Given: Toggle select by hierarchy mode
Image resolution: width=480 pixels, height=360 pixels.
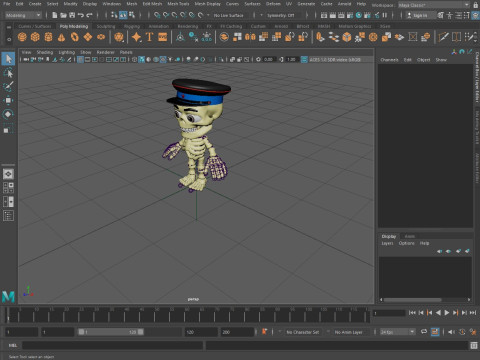Looking at the screenshot, I should [x=114, y=15].
